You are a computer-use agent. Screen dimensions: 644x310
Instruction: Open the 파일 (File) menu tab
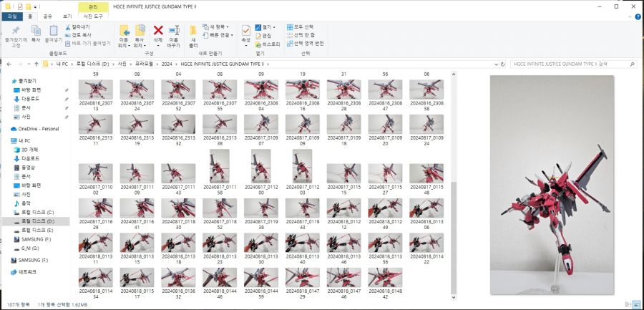[x=12, y=16]
